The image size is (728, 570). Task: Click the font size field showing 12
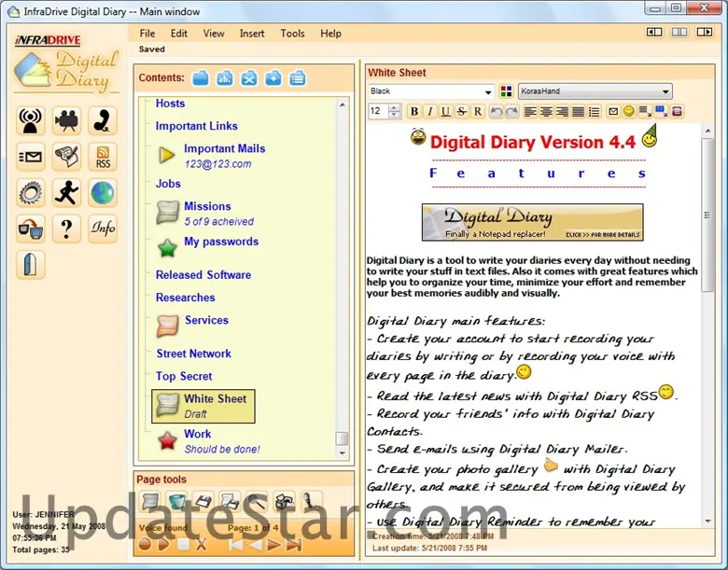click(378, 111)
